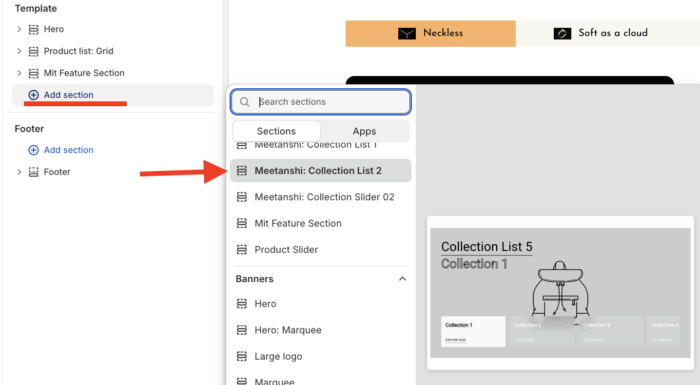
Task: Choose Large logo section
Action: point(321,356)
